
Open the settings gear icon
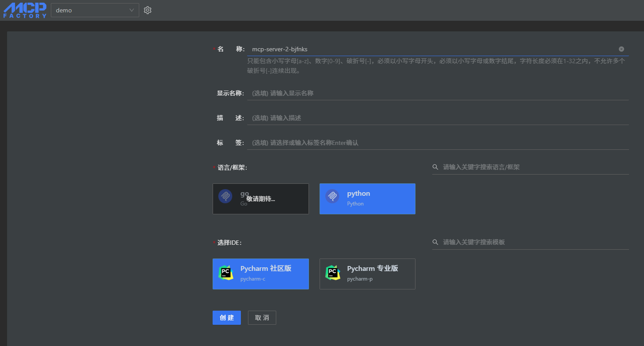[x=148, y=10]
